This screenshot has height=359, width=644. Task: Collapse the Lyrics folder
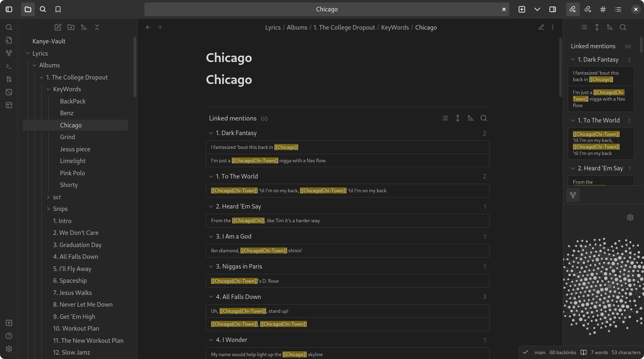[28, 53]
